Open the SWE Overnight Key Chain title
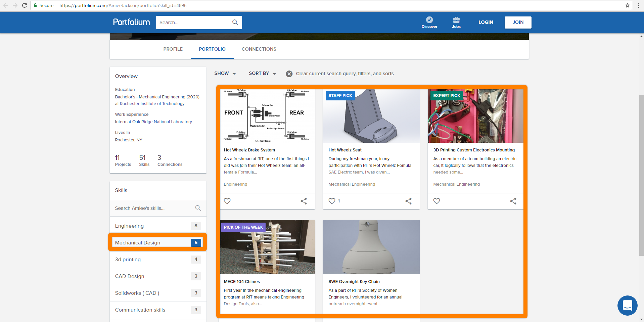 coord(354,282)
